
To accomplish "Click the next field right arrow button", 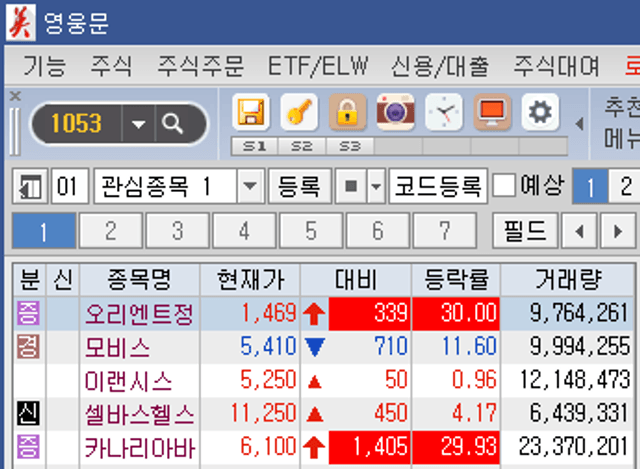I will 618,231.
